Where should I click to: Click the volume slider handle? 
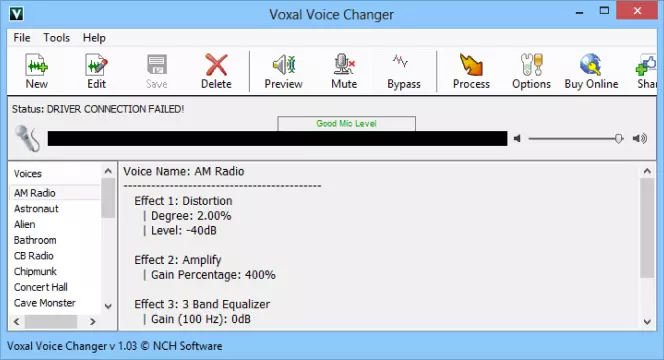(619, 138)
